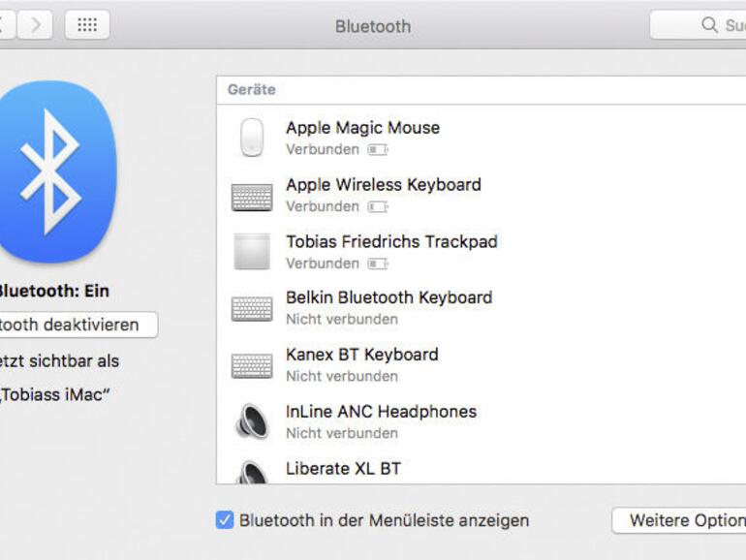Image resolution: width=746 pixels, height=560 pixels.
Task: Click the Belkin Bluetooth Keyboard icon
Action: coord(252,308)
